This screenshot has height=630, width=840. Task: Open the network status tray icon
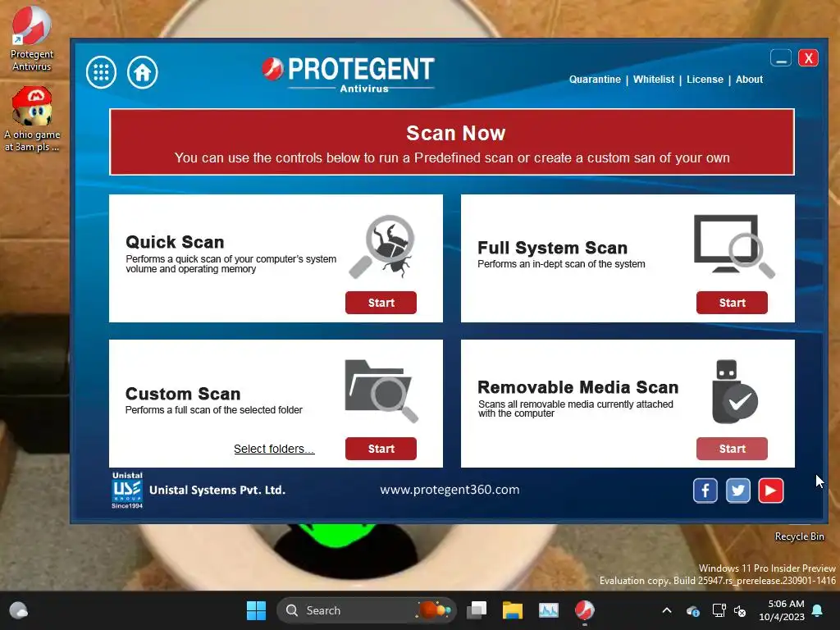[719, 610]
